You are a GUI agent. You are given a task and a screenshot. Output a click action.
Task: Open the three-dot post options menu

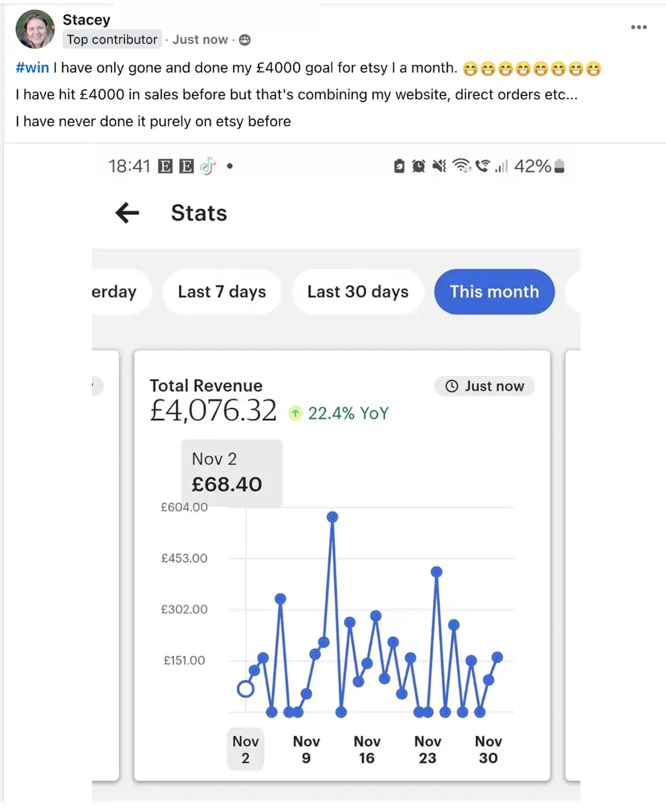point(638,28)
